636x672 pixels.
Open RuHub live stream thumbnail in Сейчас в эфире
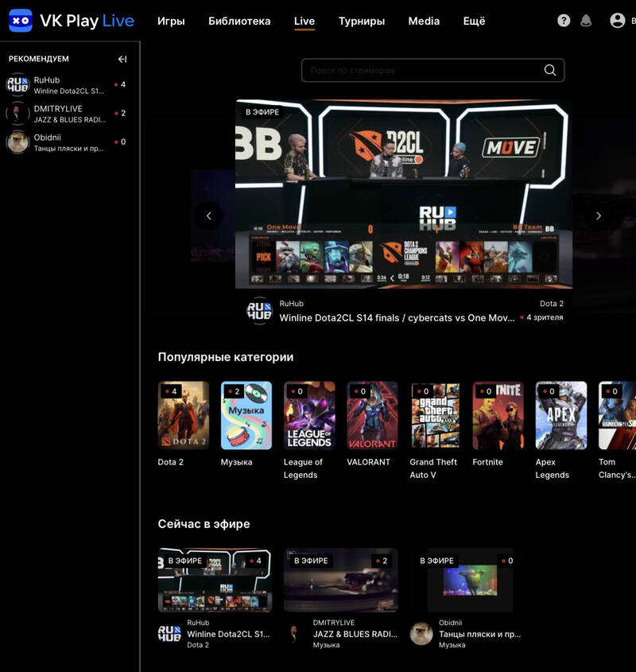tap(215, 580)
